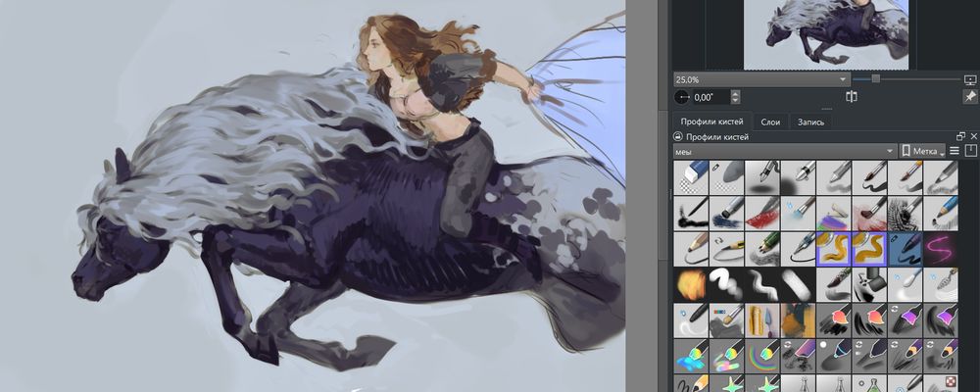This screenshot has width=980, height=392.
Task: Close the Профили кистей docker
Action: coord(974,136)
